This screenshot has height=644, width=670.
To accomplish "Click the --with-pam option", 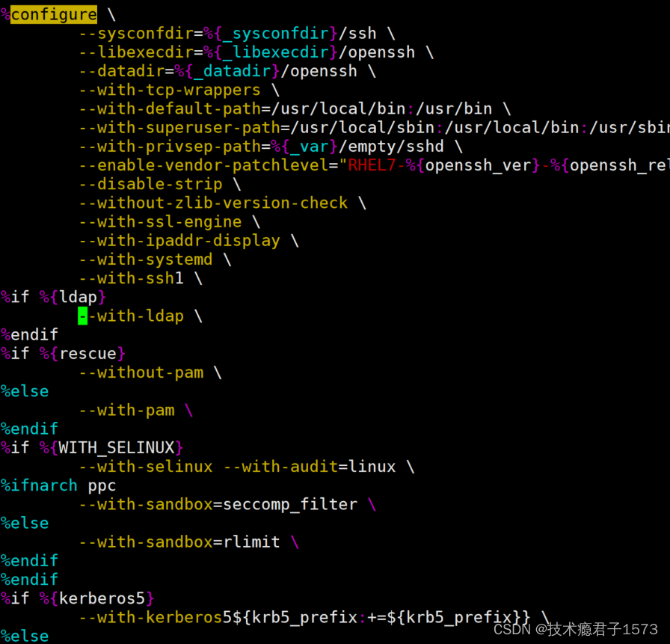I will coord(126,410).
